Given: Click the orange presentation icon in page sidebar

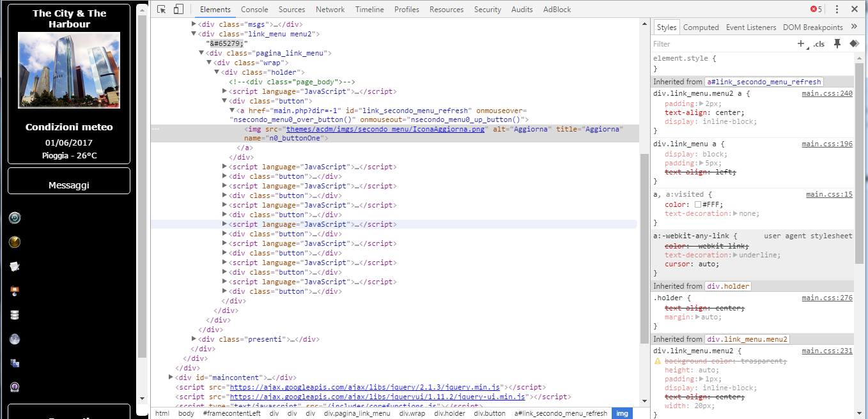Looking at the screenshot, I should (x=15, y=291).
